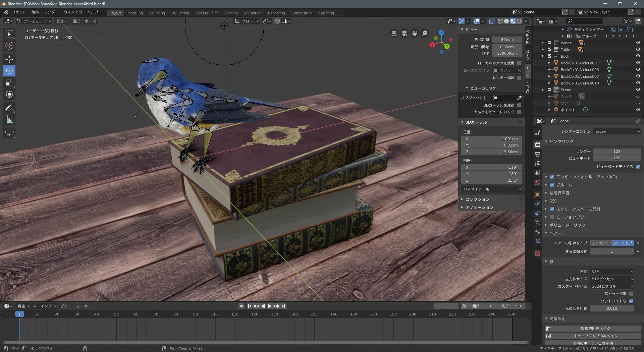Hide BookCol01Antique003 with its eye icon
644x352 pixels.
click(x=638, y=70)
